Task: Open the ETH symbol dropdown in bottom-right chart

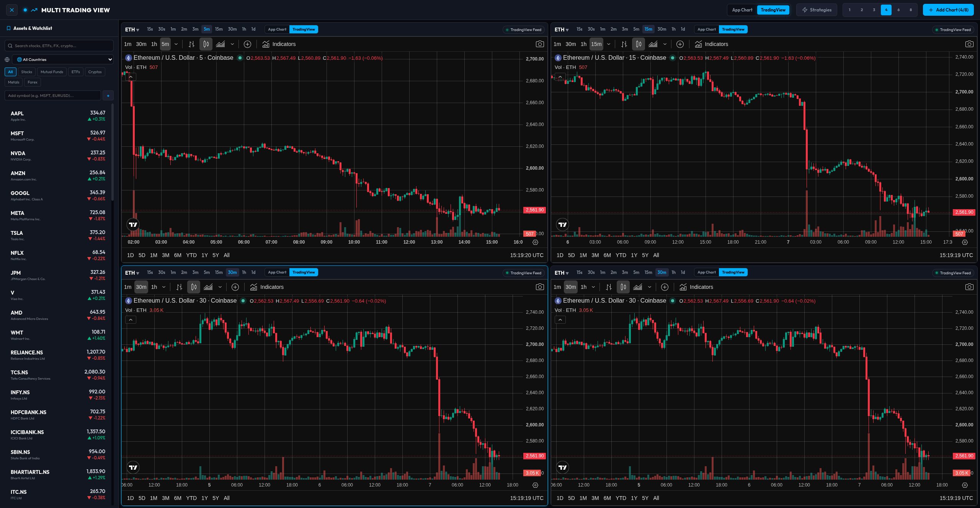Action: tap(562, 273)
